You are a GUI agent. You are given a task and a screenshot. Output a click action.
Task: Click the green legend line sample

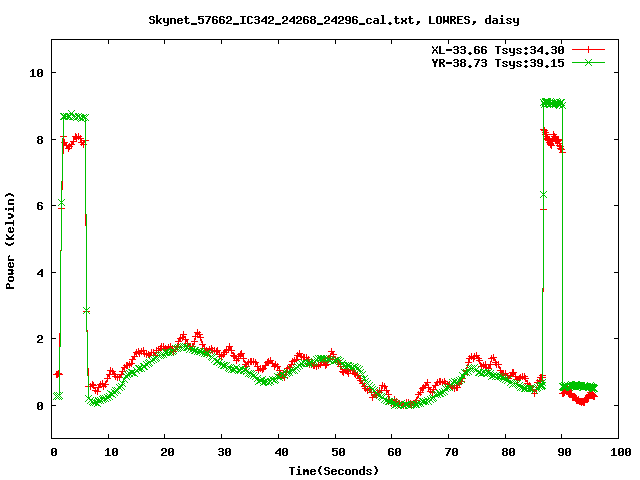click(588, 62)
